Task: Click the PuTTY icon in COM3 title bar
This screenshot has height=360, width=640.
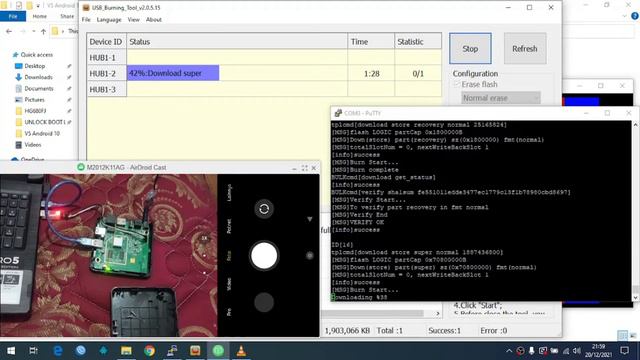Action: [338, 113]
